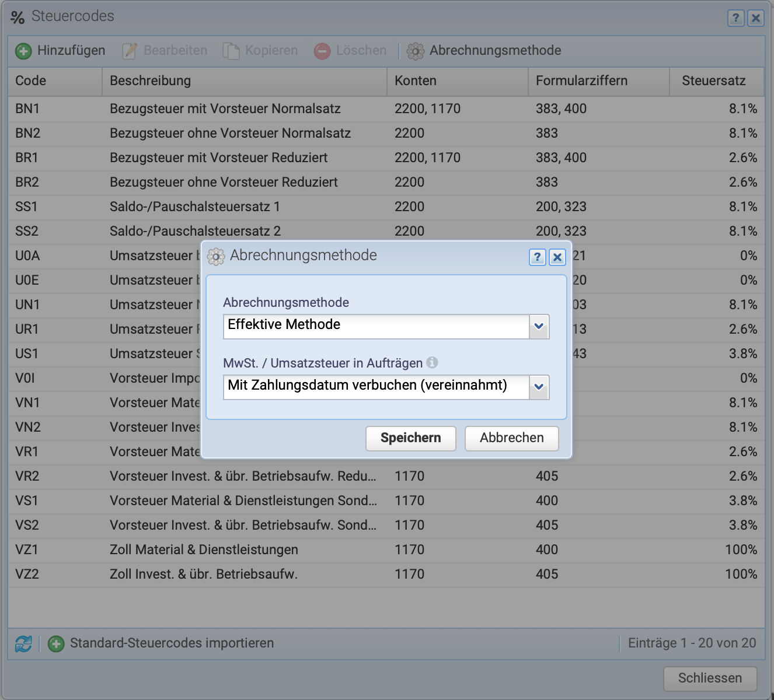Open help in the Abrechnungsmethode dialog
774x700 pixels.
pyautogui.click(x=538, y=257)
